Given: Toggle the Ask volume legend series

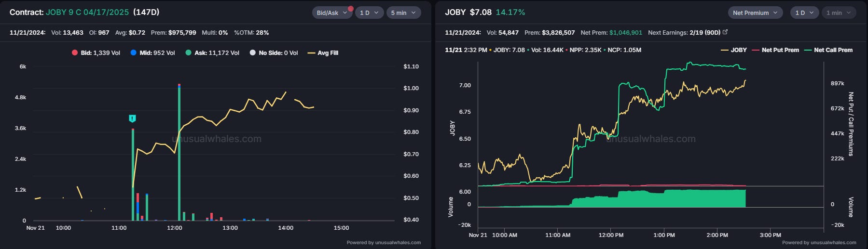Looking at the screenshot, I should 212,53.
